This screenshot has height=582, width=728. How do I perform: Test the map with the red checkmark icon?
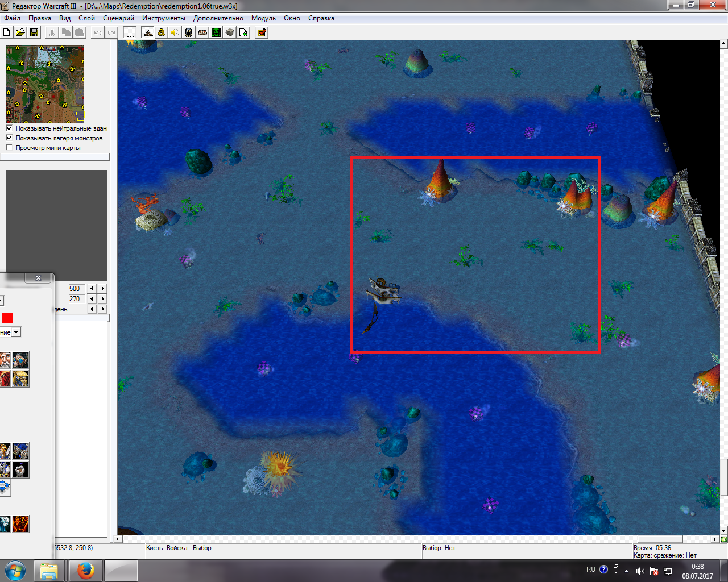click(262, 32)
